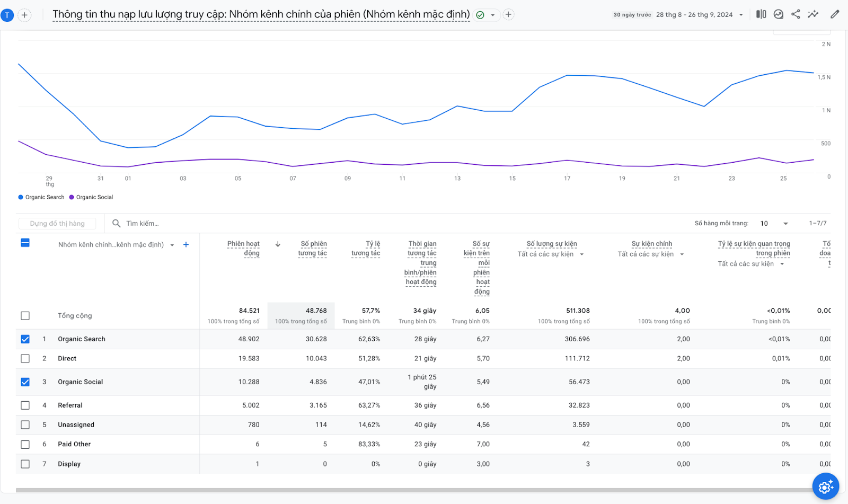Click the Organic Search legend dot
848x504 pixels.
(21, 197)
